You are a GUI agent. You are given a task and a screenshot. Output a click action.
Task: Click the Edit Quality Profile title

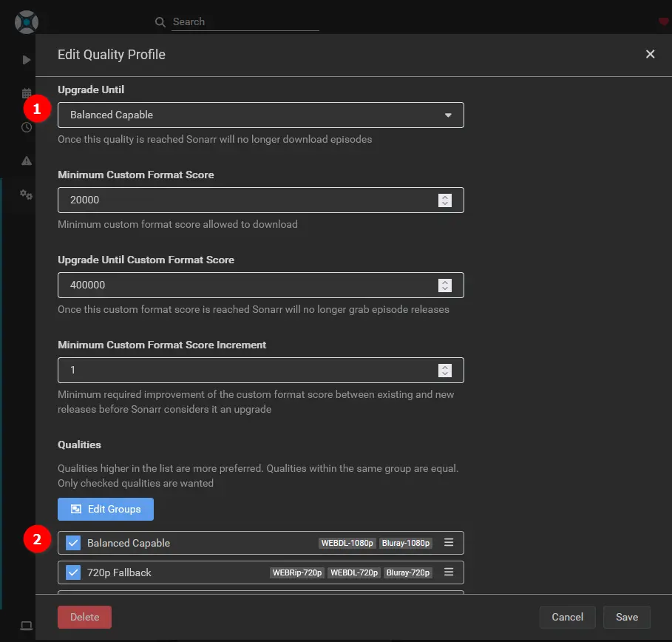[112, 55]
